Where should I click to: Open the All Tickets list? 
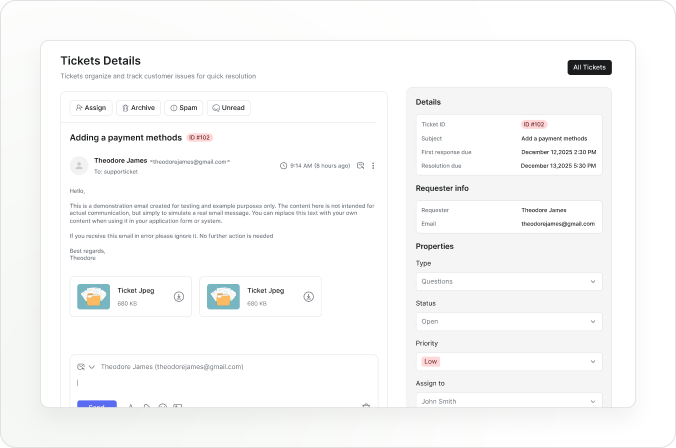(589, 68)
